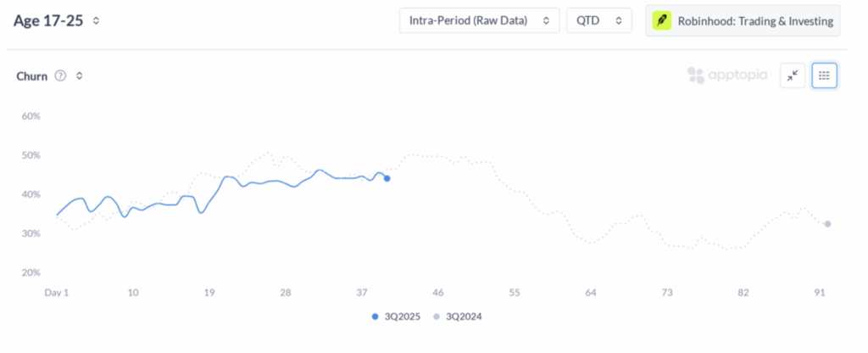
Task: Click the 3Q2025 legend color dot
Action: click(376, 317)
